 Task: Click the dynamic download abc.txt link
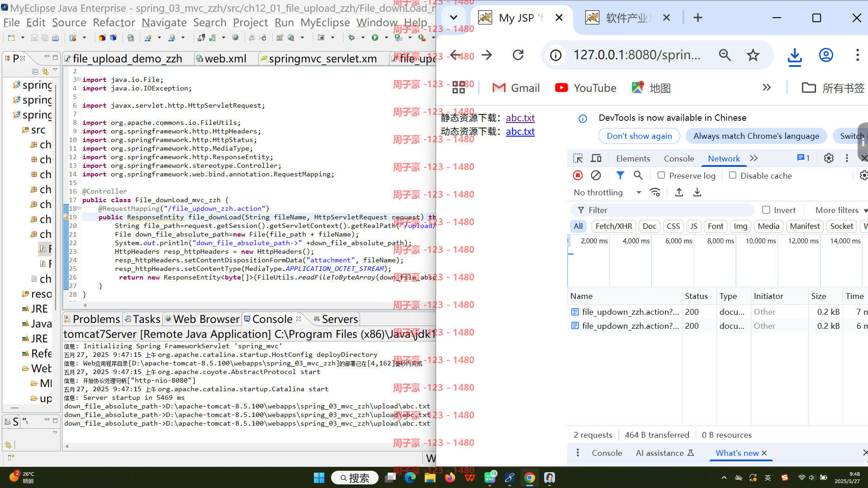pyautogui.click(x=520, y=131)
